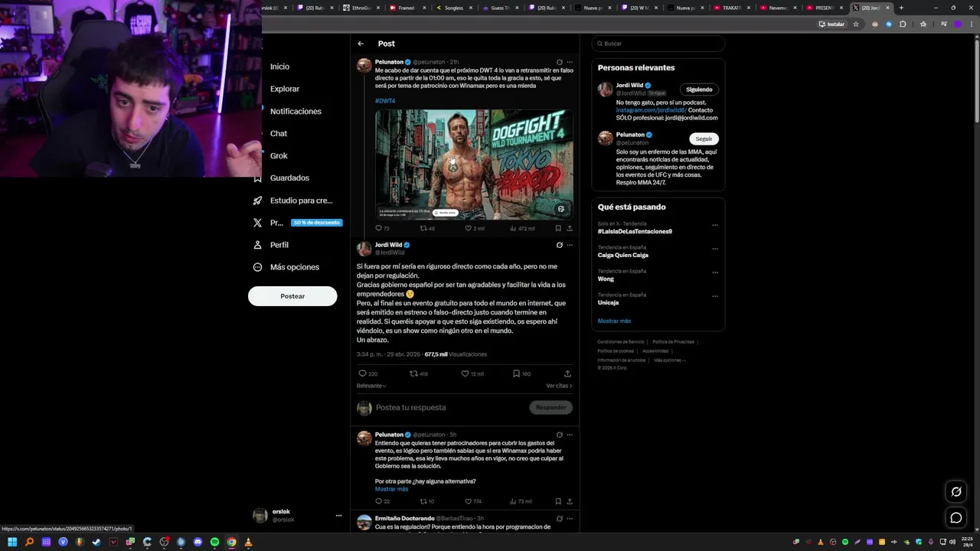This screenshot has height=551, width=980.
Task: Open Perfil in the sidebar
Action: coord(270,245)
